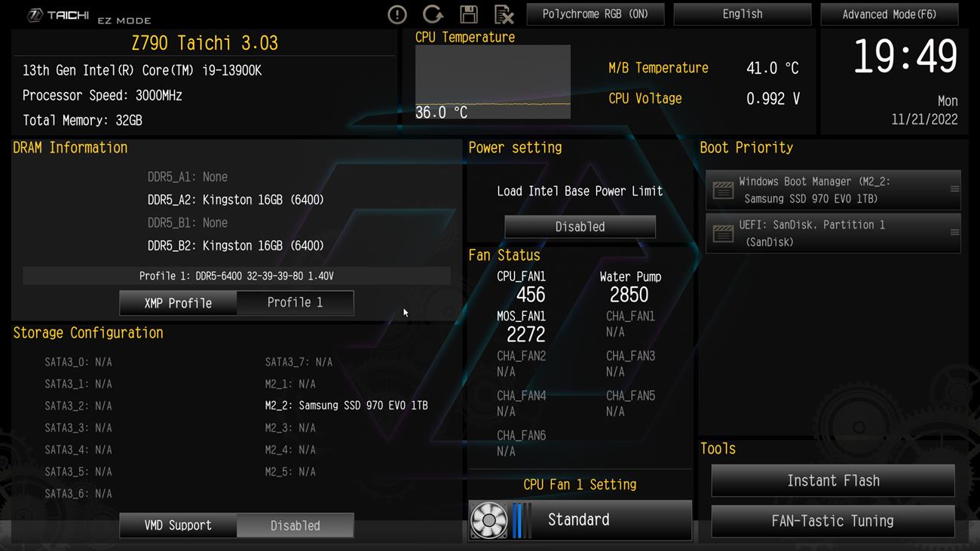Screen dimensions: 980x551
Task: Click the SATA3_6: N/A entry
Action: coord(78,494)
